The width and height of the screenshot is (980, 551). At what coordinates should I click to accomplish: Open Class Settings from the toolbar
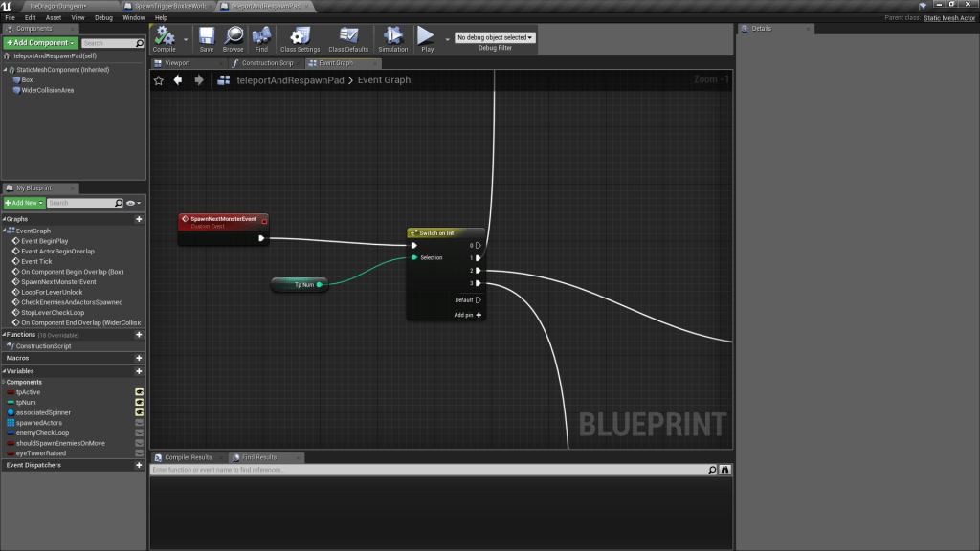(x=300, y=36)
